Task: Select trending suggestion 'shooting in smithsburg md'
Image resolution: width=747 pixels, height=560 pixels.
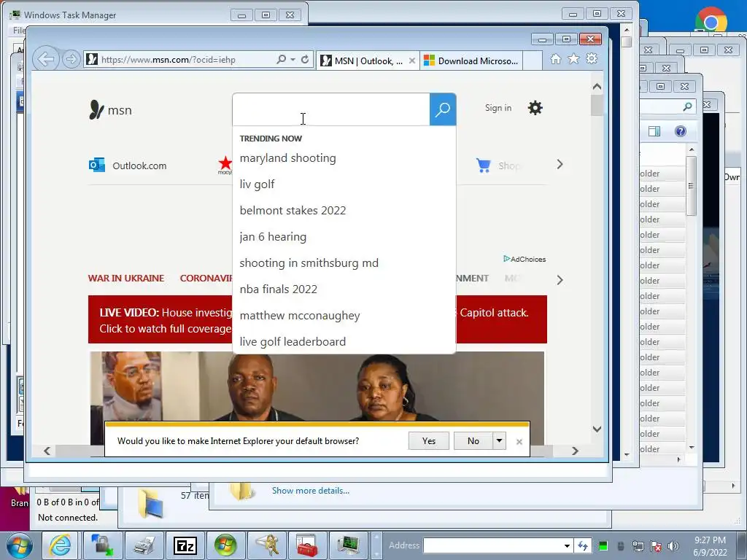Action: point(309,262)
